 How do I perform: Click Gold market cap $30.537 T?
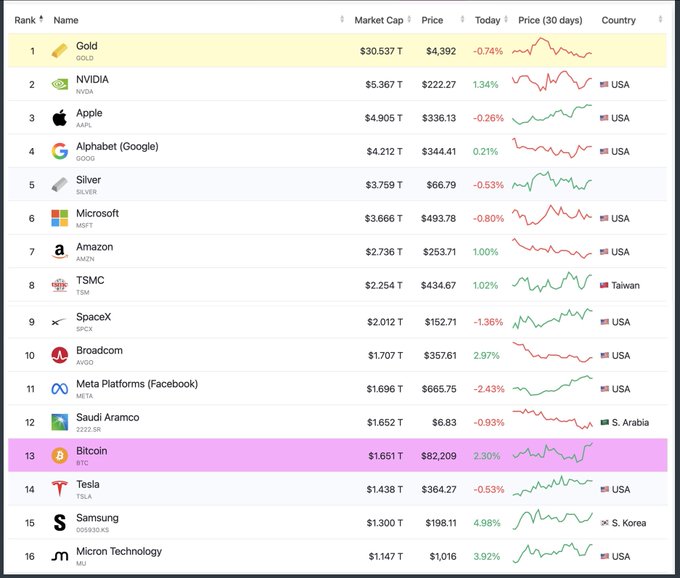(381, 51)
